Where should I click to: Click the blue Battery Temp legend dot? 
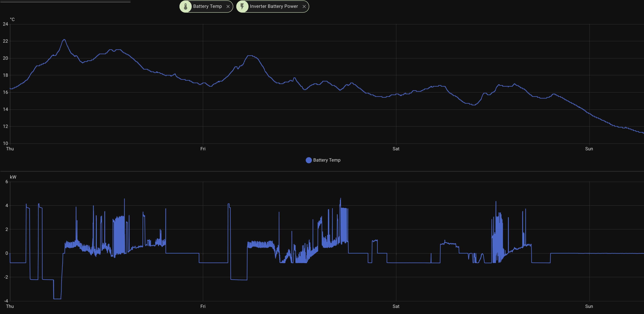[x=308, y=160]
